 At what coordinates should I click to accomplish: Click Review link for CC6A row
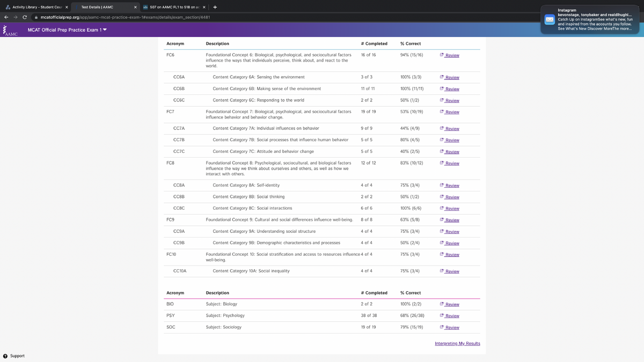click(x=450, y=77)
